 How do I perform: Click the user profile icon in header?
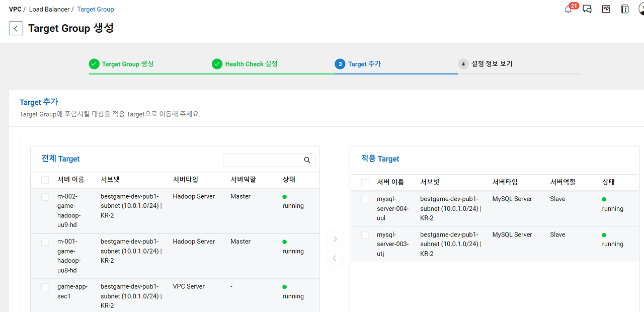point(641,9)
